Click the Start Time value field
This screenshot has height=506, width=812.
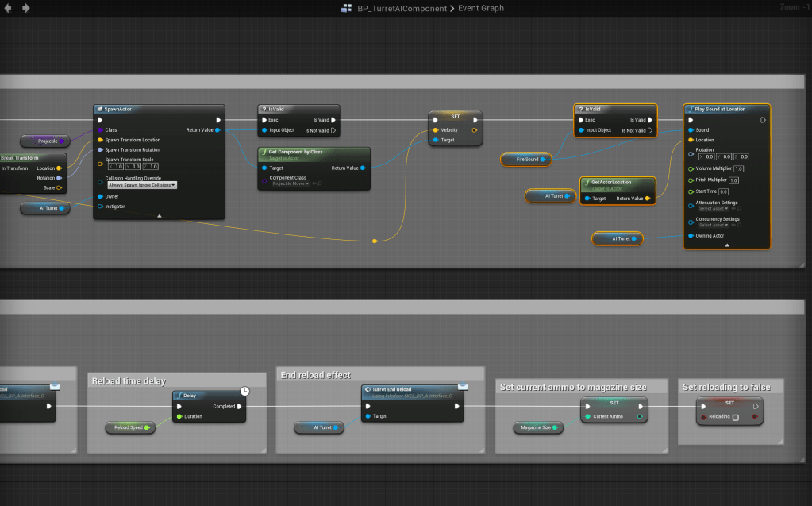(x=723, y=191)
